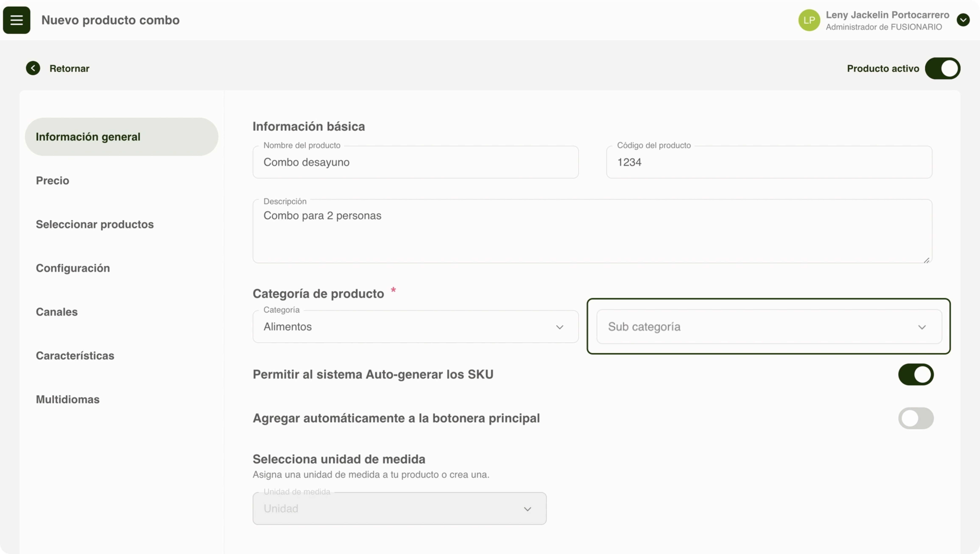Viewport: 980px width, 554px height.
Task: Open user account dropdown arrow
Action: pos(963,20)
